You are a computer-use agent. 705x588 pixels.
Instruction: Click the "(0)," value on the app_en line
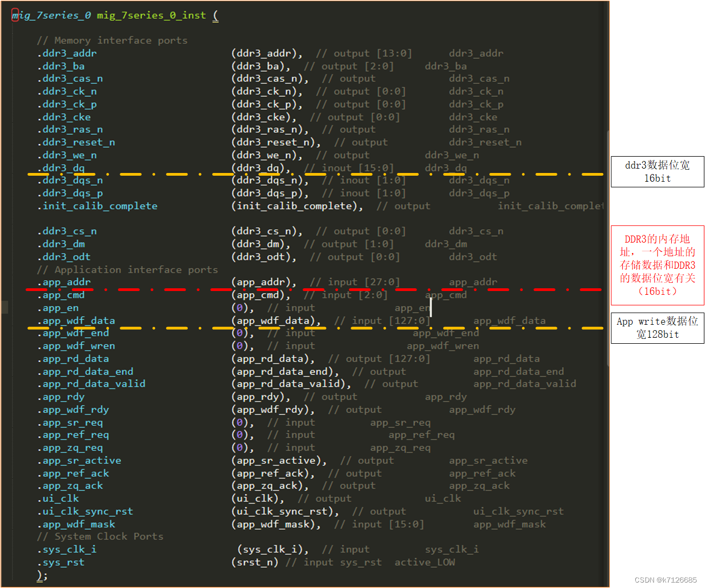tap(243, 308)
